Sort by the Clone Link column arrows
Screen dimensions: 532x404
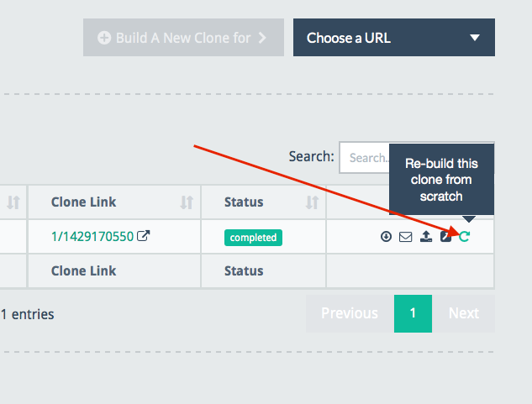[187, 202]
